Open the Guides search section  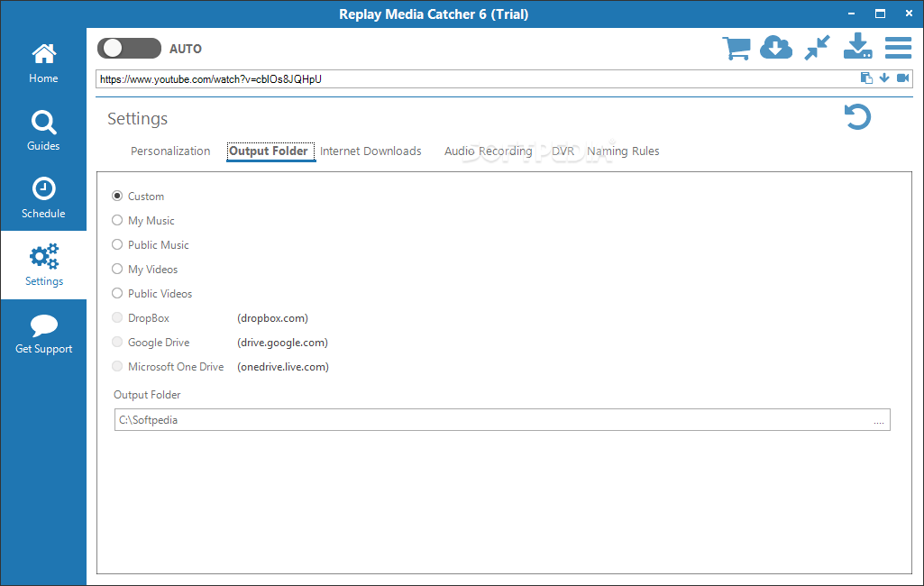coord(43,131)
